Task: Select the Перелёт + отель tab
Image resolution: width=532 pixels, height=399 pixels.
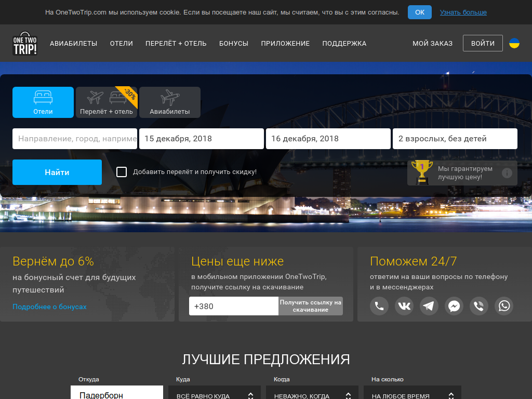Action: pyautogui.click(x=107, y=102)
